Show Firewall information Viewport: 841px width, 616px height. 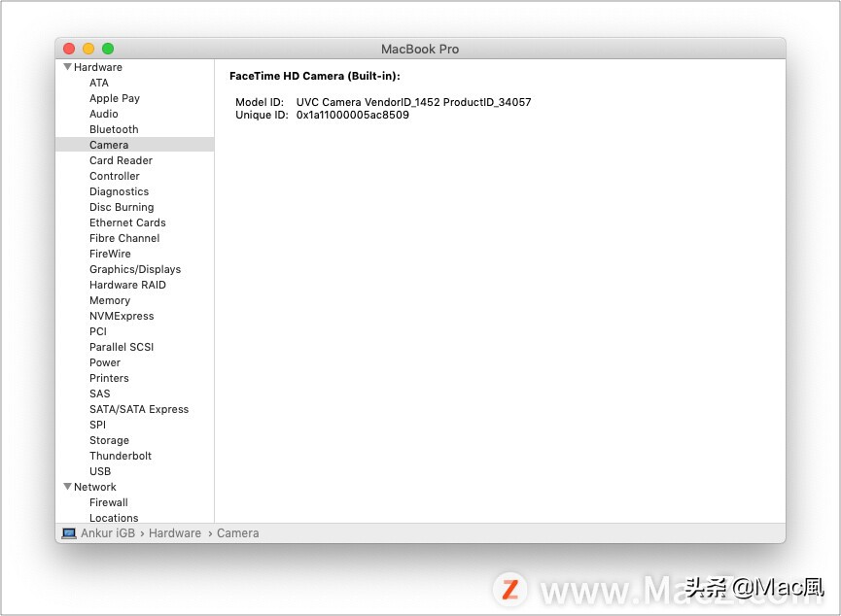109,502
